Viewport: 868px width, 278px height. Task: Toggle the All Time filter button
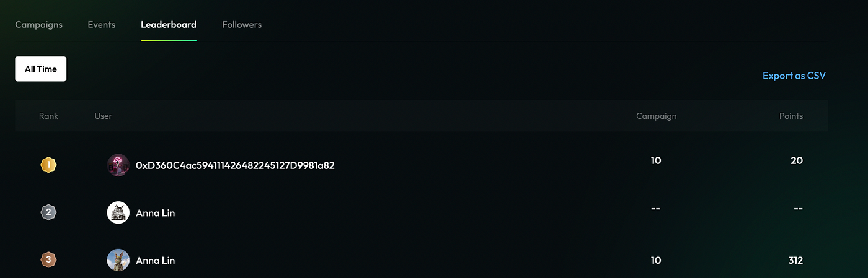(41, 69)
